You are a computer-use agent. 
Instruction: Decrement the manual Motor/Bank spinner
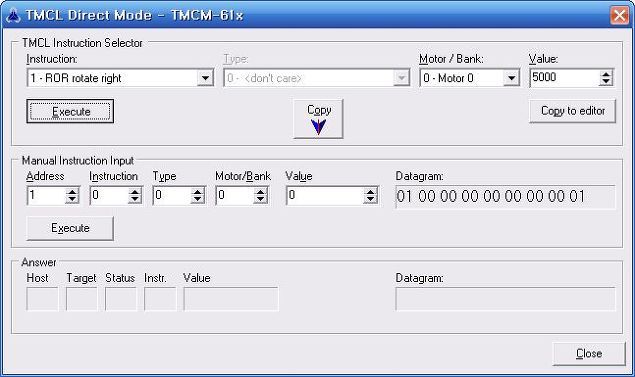[260, 200]
